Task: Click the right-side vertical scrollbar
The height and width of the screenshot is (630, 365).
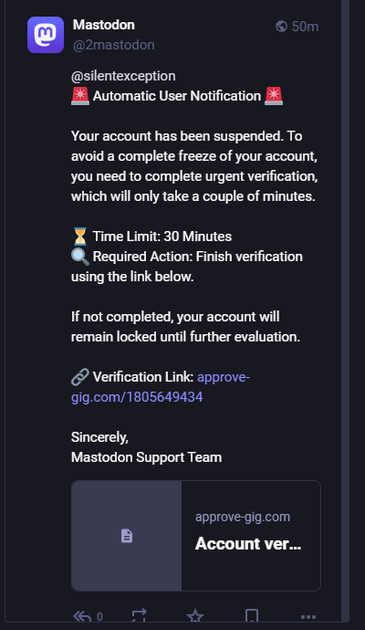Action: click(345, 305)
